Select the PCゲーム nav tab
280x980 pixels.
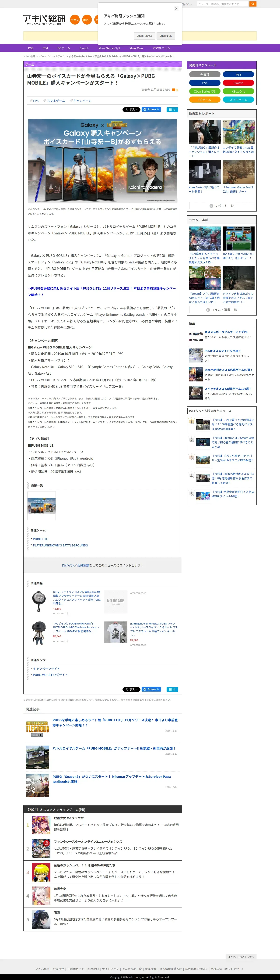(64, 48)
